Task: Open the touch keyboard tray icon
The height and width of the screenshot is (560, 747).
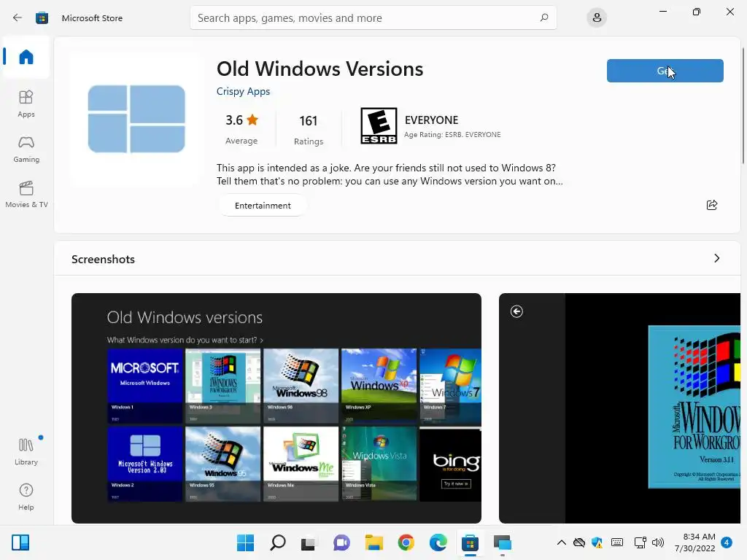Action: pos(617,542)
